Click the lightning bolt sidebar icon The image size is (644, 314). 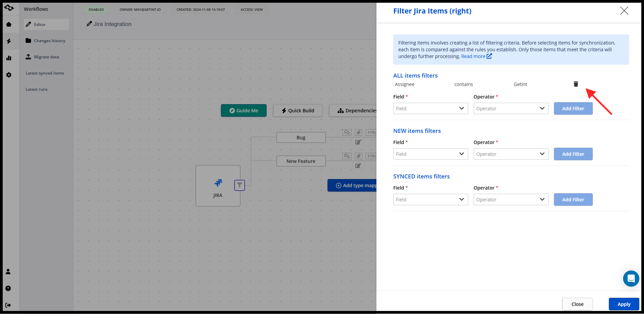tap(9, 41)
